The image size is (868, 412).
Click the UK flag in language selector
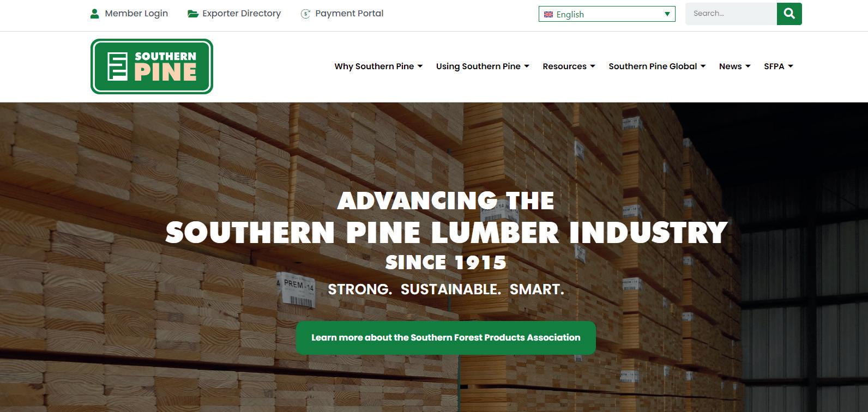548,15
